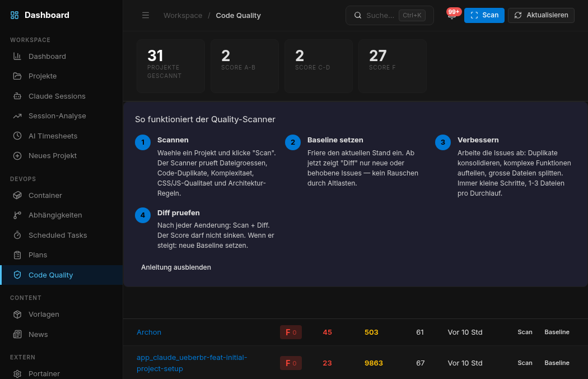Image resolution: width=588 pixels, height=379 pixels.
Task: Click Workspace in the breadcrumb
Action: coord(183,15)
